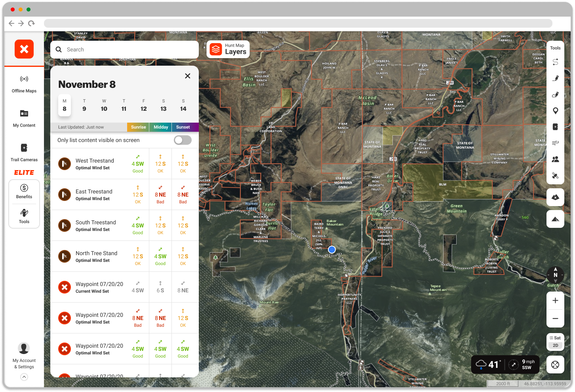
Task: Click the orange onX logo icon
Action: (24, 49)
